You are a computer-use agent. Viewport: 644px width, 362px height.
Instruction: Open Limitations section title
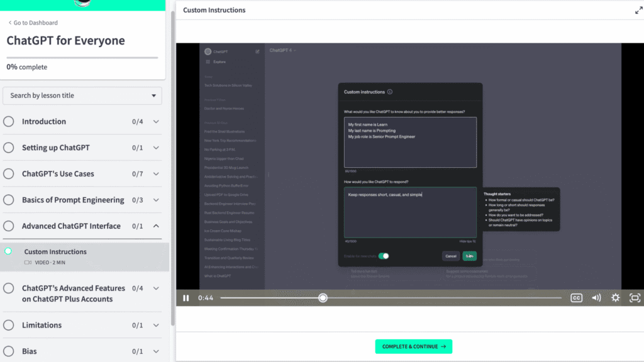(x=42, y=325)
